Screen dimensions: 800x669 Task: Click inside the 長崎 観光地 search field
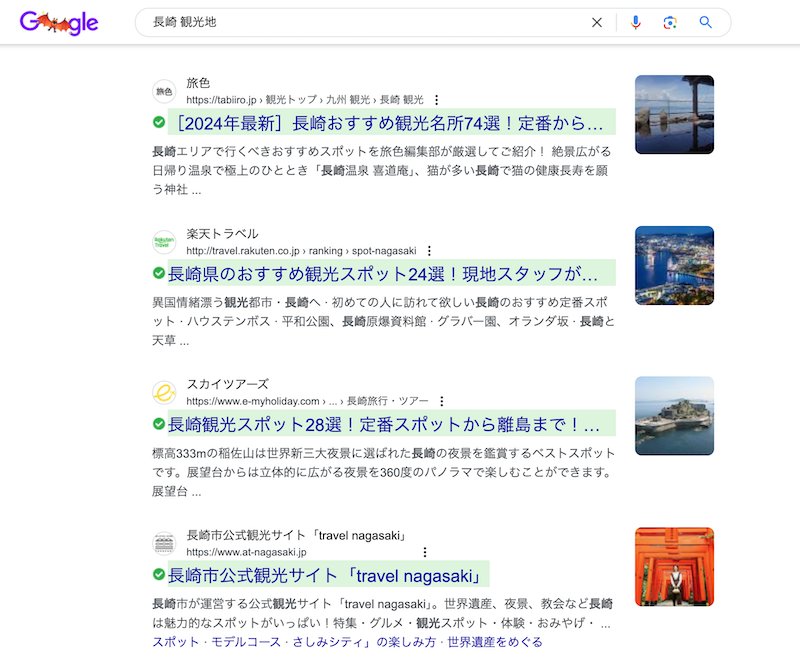pyautogui.click(x=360, y=23)
